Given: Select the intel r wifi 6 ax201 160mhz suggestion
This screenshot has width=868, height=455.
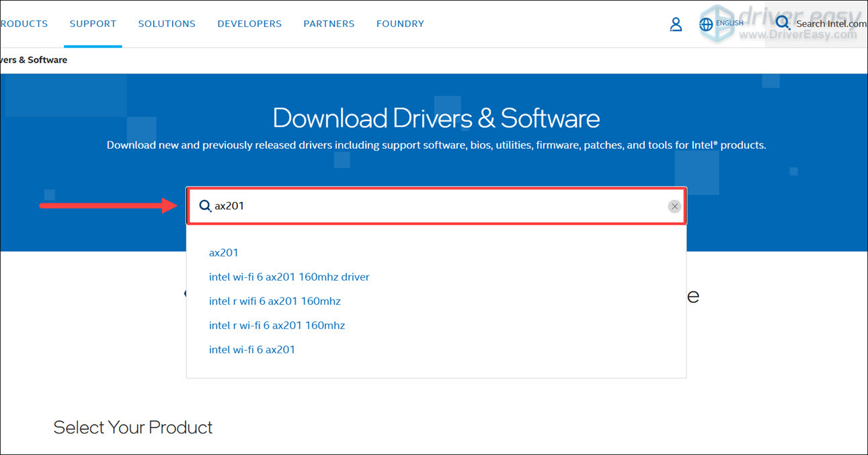Looking at the screenshot, I should (x=274, y=301).
